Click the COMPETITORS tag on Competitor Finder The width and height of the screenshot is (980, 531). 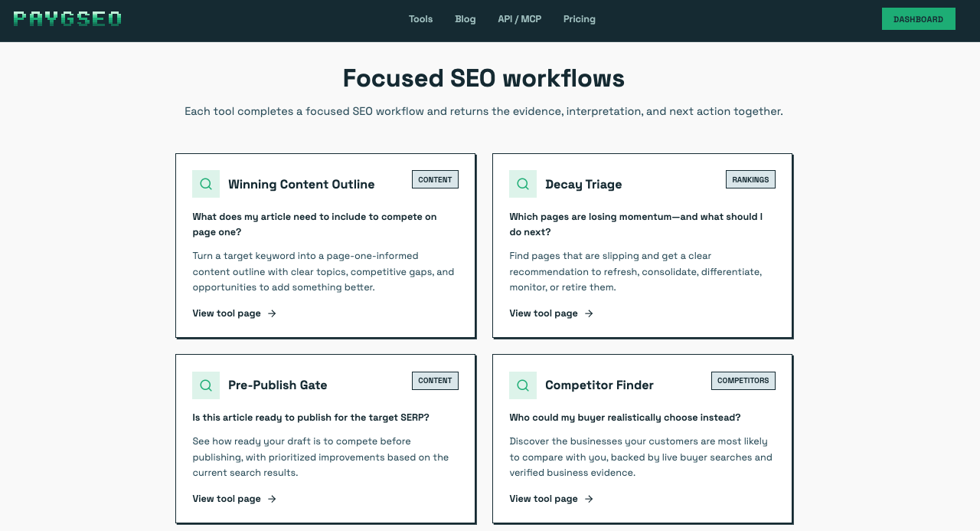point(743,381)
